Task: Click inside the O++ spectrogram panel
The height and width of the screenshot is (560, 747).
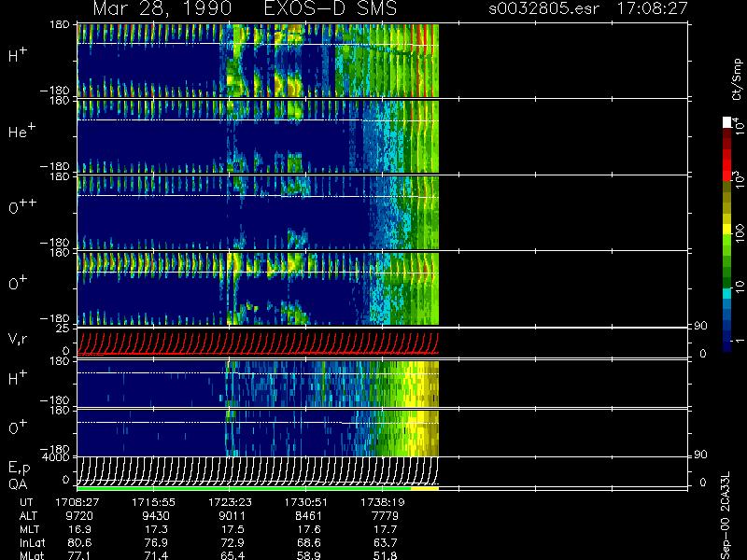Action: pyautogui.click(x=258, y=213)
